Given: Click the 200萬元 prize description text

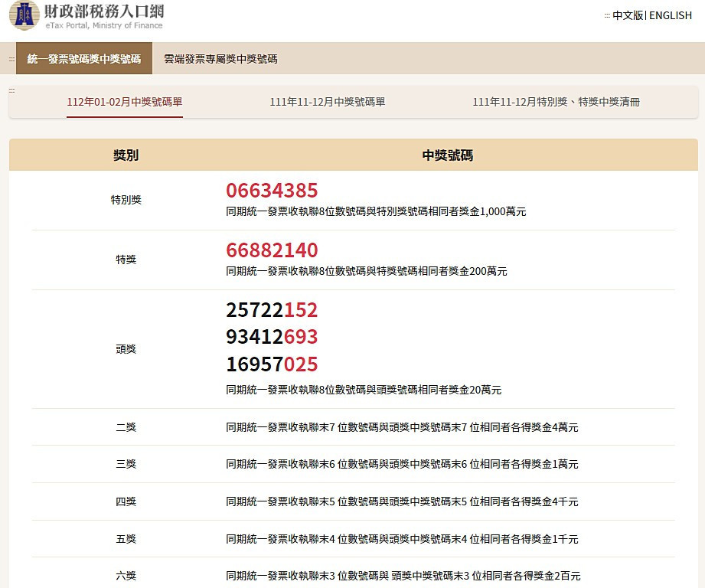Looking at the screenshot, I should point(367,271).
